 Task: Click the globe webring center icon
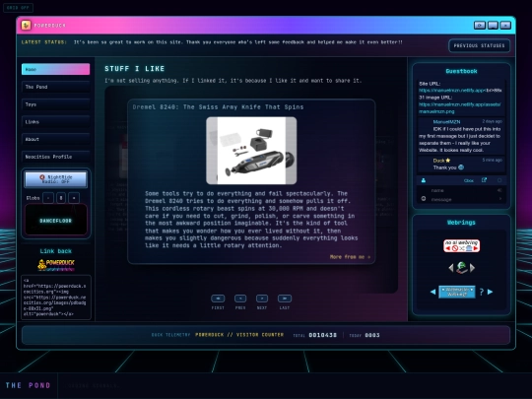point(461,268)
